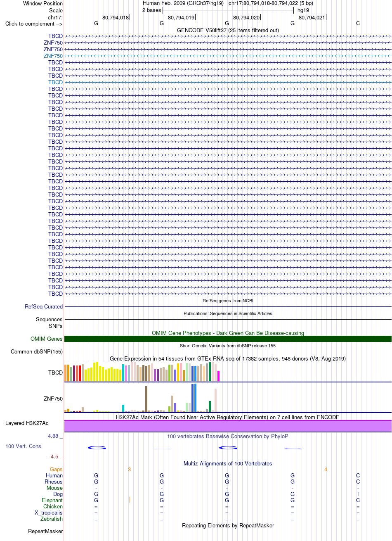
Task: Click the 'RefSeq genes from NCBI' title
Action: coord(228,301)
